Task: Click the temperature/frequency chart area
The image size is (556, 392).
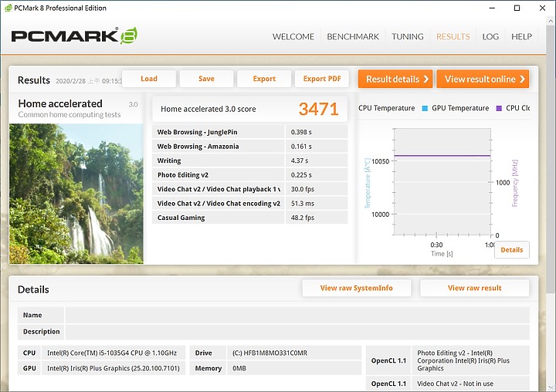Action: click(x=442, y=181)
